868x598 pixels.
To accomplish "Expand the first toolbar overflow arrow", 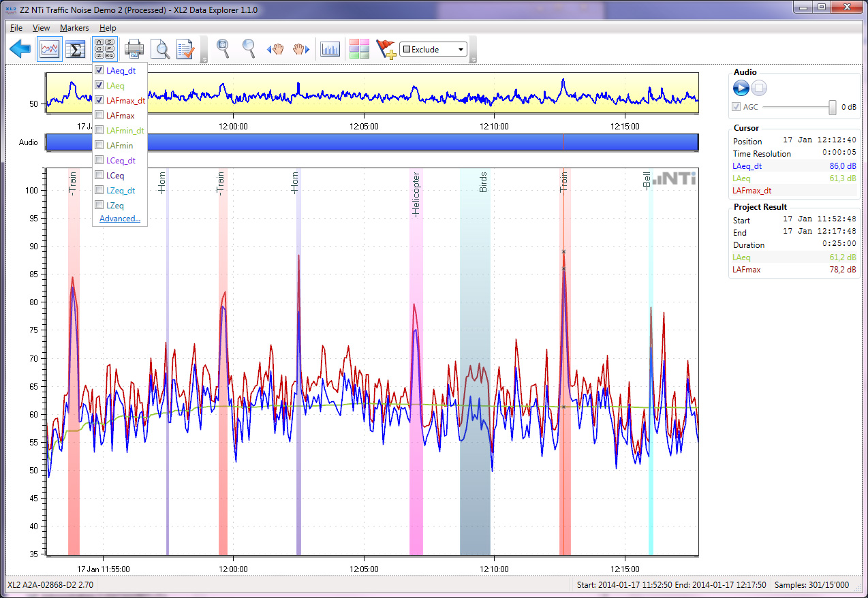I will point(204,60).
